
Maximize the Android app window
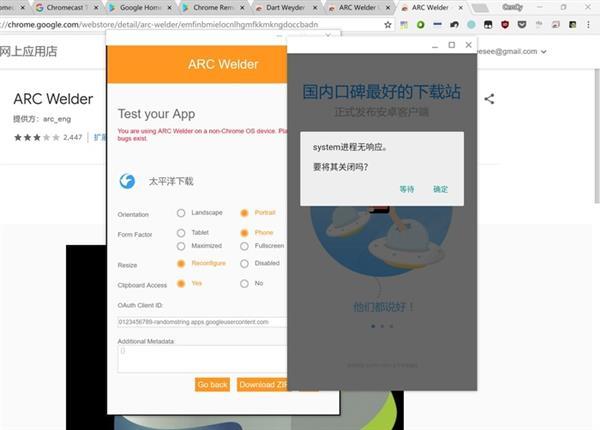(x=452, y=45)
